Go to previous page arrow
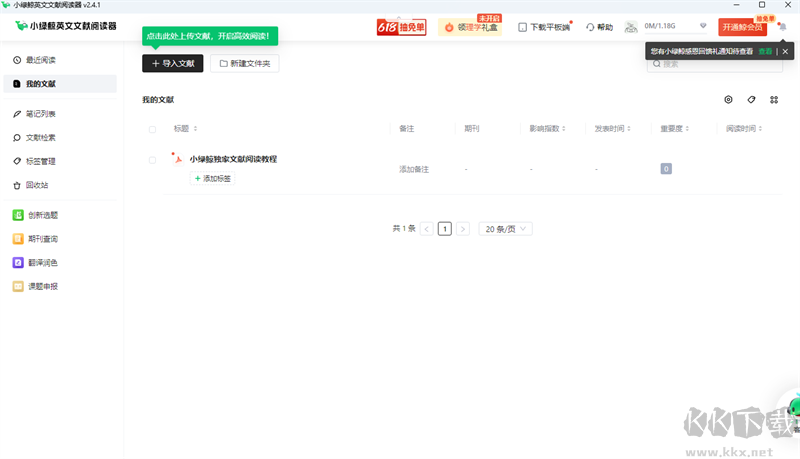This screenshot has height=459, width=800. point(427,229)
